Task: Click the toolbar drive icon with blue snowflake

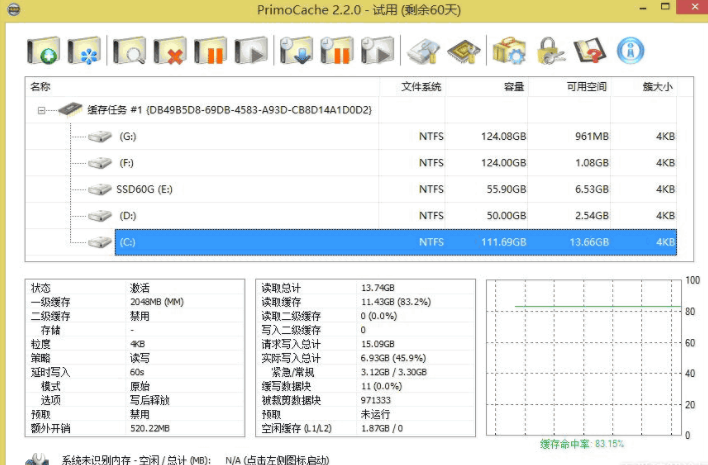Action: click(x=84, y=50)
